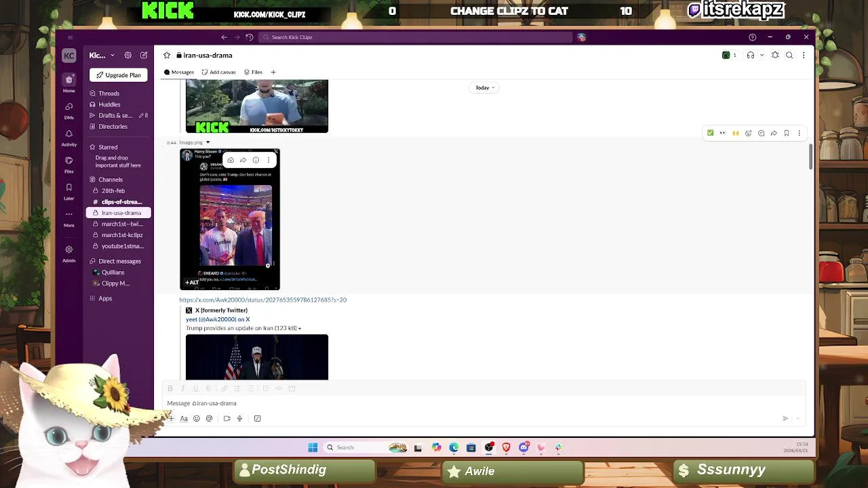The width and height of the screenshot is (868, 488).
Task: Expand the Apps section
Action: 93,298
